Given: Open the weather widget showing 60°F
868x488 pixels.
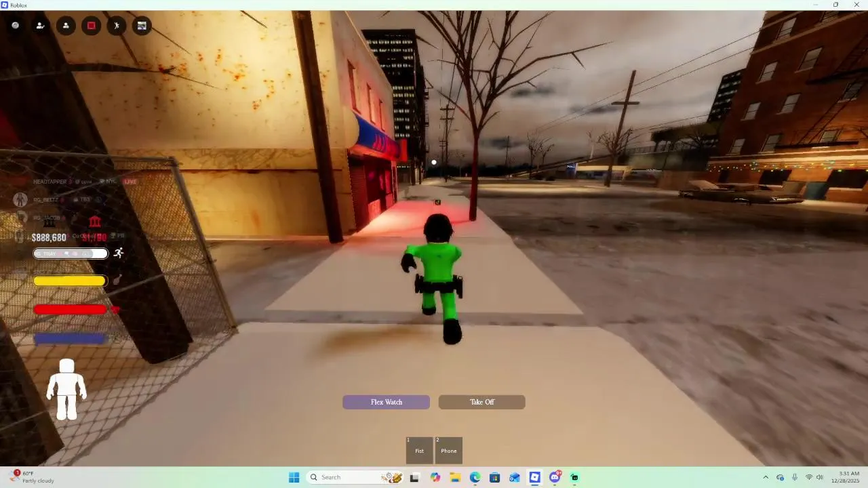Looking at the screenshot, I should [x=33, y=477].
